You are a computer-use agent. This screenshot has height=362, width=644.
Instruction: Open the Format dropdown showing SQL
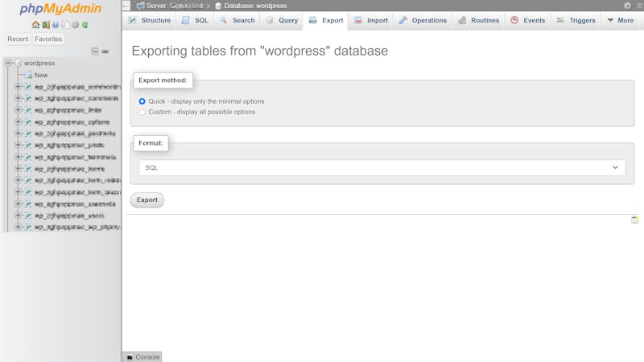point(382,167)
